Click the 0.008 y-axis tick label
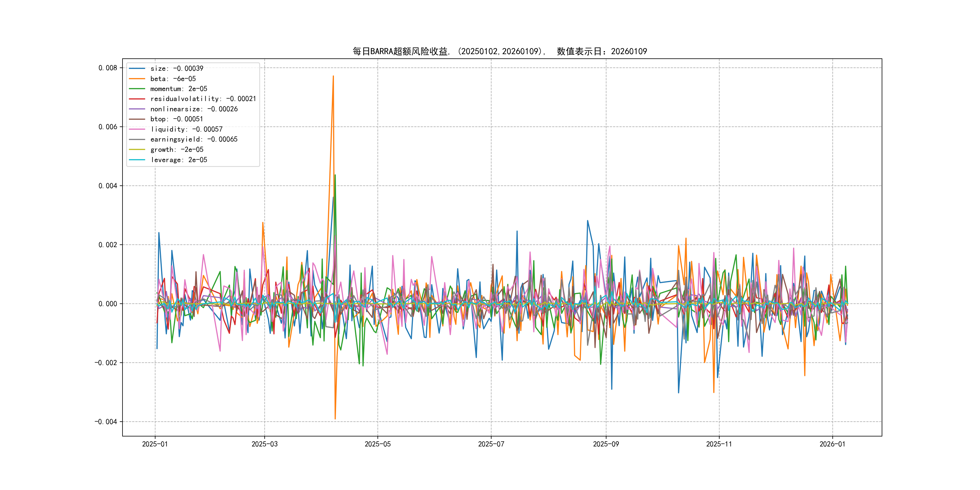The height and width of the screenshot is (490, 980). [x=108, y=68]
